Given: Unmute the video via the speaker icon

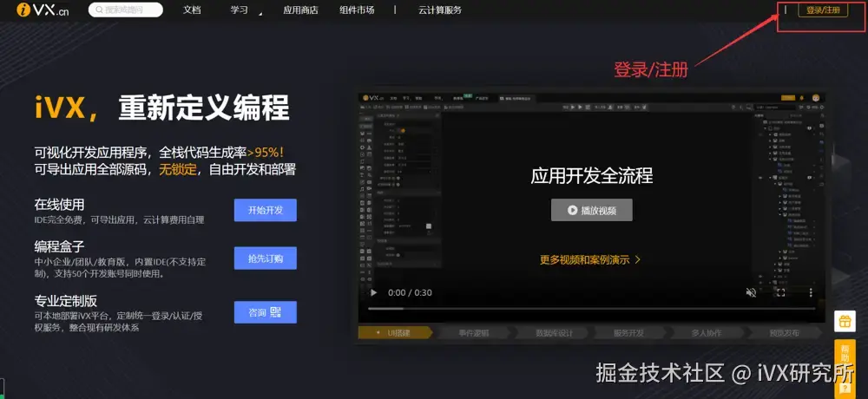Looking at the screenshot, I should (x=751, y=293).
